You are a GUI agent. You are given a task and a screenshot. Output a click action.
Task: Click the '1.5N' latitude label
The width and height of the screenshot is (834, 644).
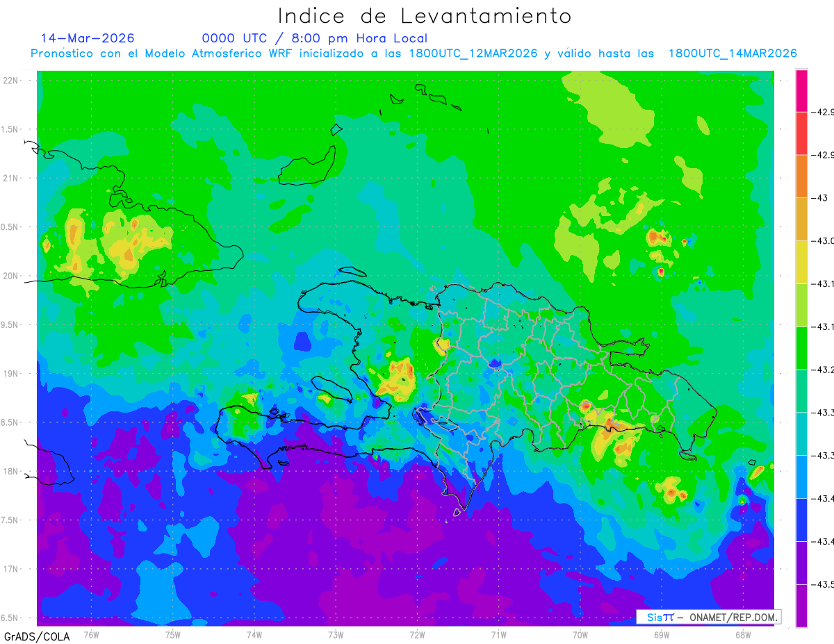tap(10, 130)
